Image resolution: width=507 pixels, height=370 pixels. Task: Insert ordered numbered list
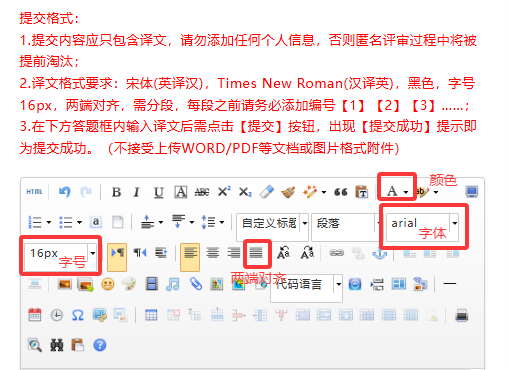click(35, 222)
